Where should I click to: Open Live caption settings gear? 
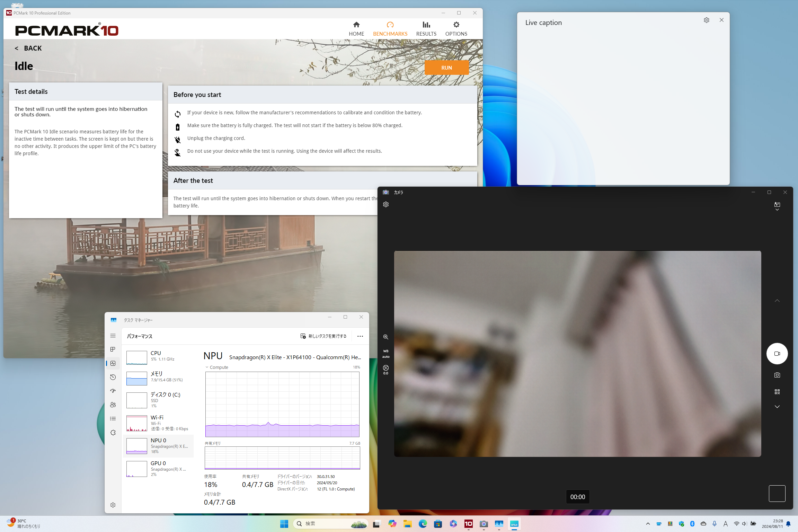tap(706, 20)
